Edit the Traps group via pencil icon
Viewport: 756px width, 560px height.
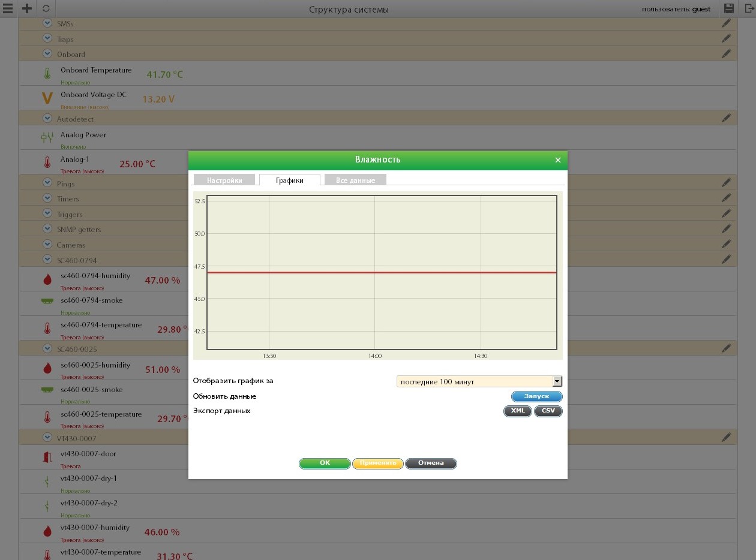pyautogui.click(x=727, y=38)
